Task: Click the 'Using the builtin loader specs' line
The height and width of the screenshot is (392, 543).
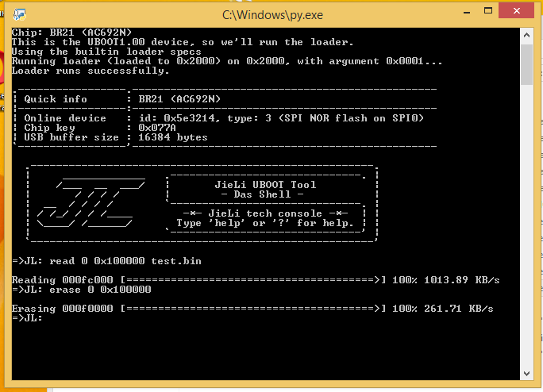Action: (x=106, y=52)
